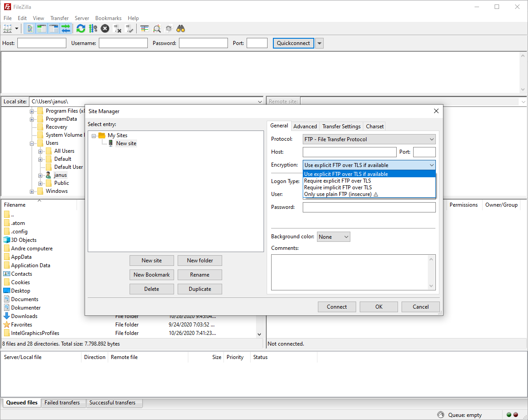The image size is (528, 420).
Task: Choose 'Only use plain FTP (insecure)'
Action: click(x=337, y=194)
